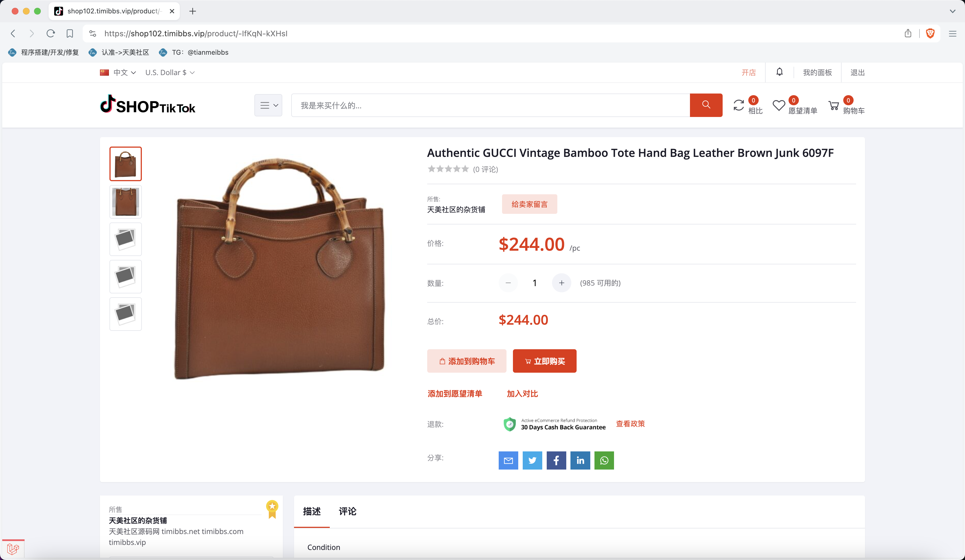Decrease quantity with minus button

508,283
